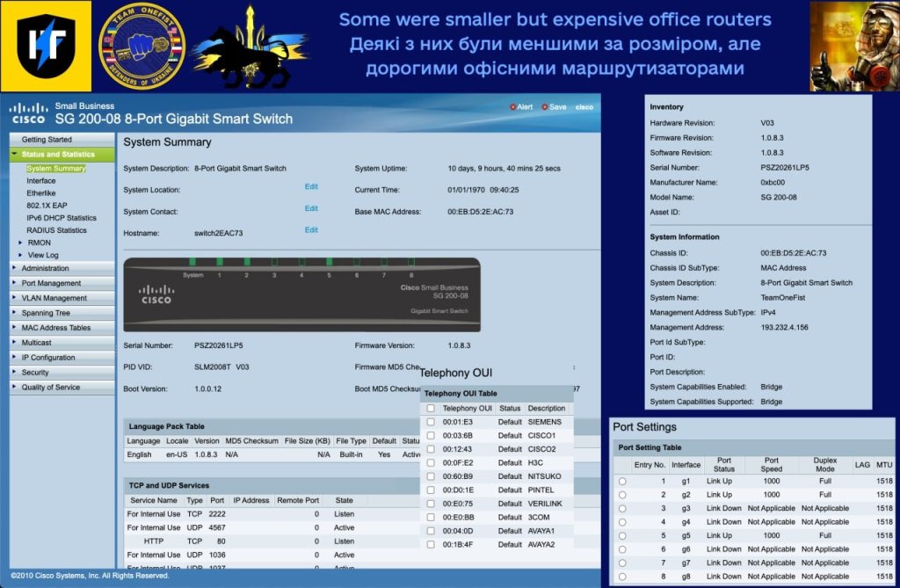This screenshot has width=900, height=588.
Task: Expand the RMON tree node
Action: 20,243
